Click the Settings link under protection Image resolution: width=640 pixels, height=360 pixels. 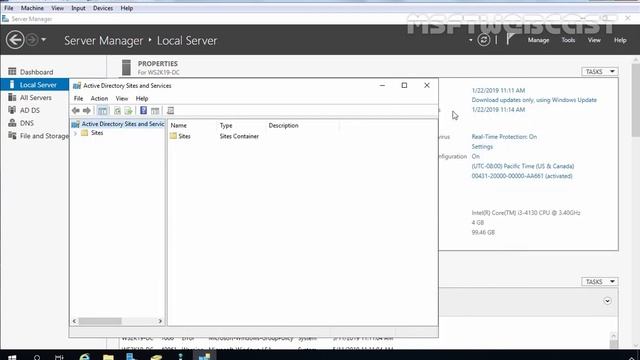482,147
